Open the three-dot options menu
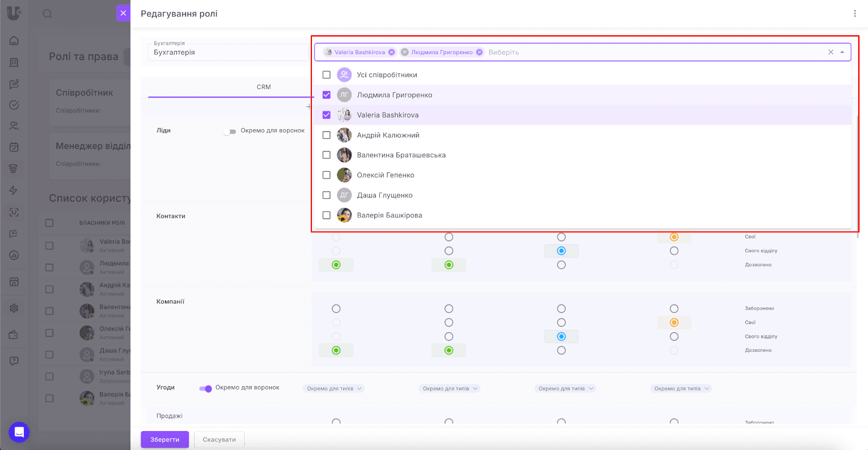The image size is (868, 450). click(x=854, y=14)
